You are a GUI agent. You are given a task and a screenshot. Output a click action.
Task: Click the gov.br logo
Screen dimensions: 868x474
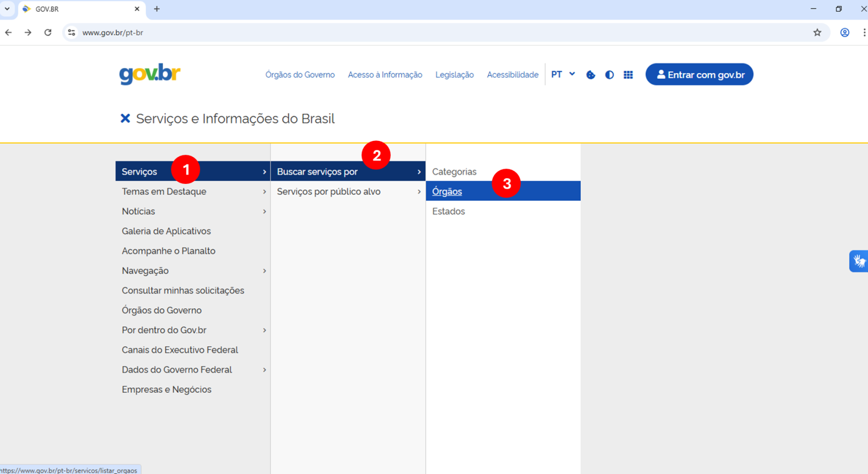[150, 74]
